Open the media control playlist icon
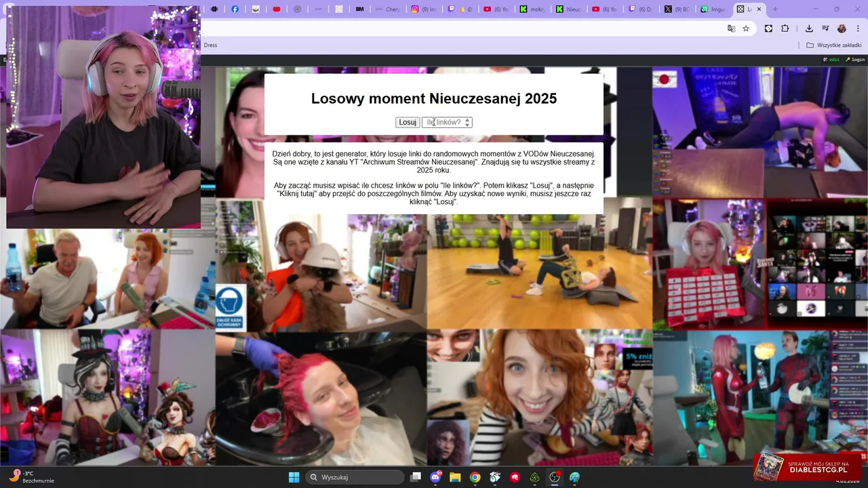868x488 pixels. click(x=825, y=28)
